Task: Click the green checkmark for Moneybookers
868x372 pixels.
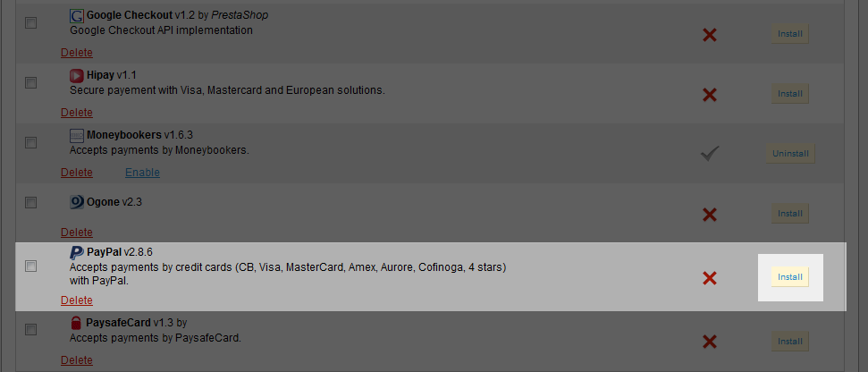Action: pyautogui.click(x=710, y=154)
